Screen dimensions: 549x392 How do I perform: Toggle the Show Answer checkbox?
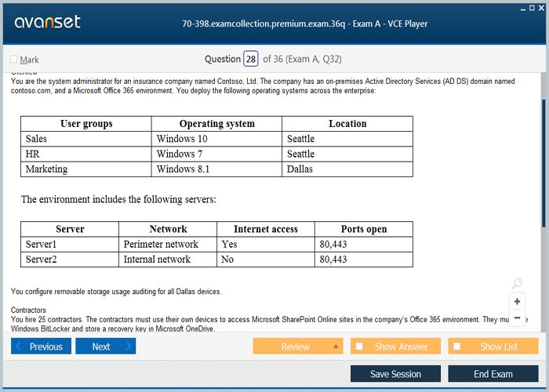tap(359, 347)
